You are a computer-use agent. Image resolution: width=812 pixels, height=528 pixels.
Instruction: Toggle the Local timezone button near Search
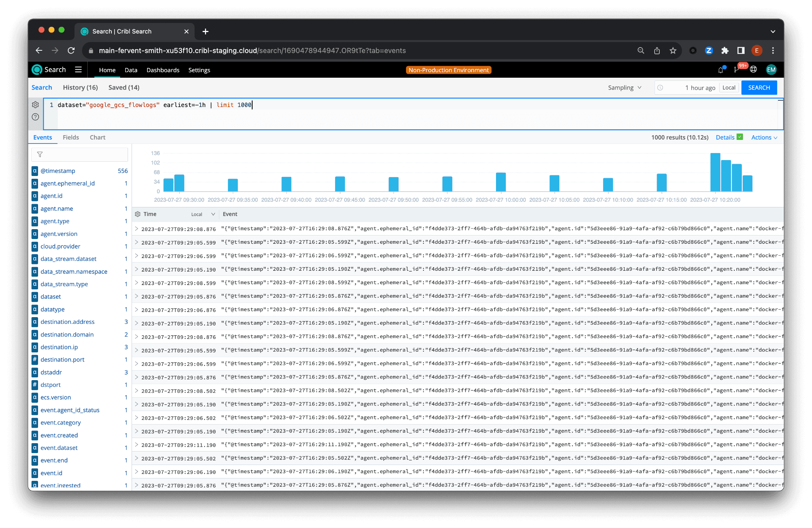click(729, 88)
